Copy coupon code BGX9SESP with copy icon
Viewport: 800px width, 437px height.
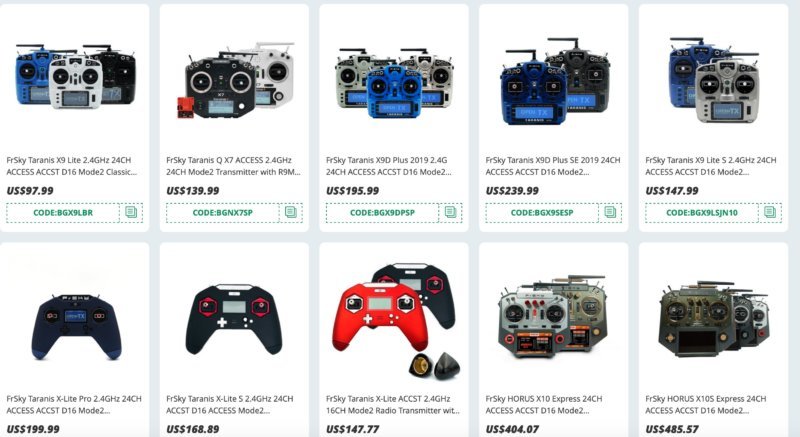tap(610, 212)
